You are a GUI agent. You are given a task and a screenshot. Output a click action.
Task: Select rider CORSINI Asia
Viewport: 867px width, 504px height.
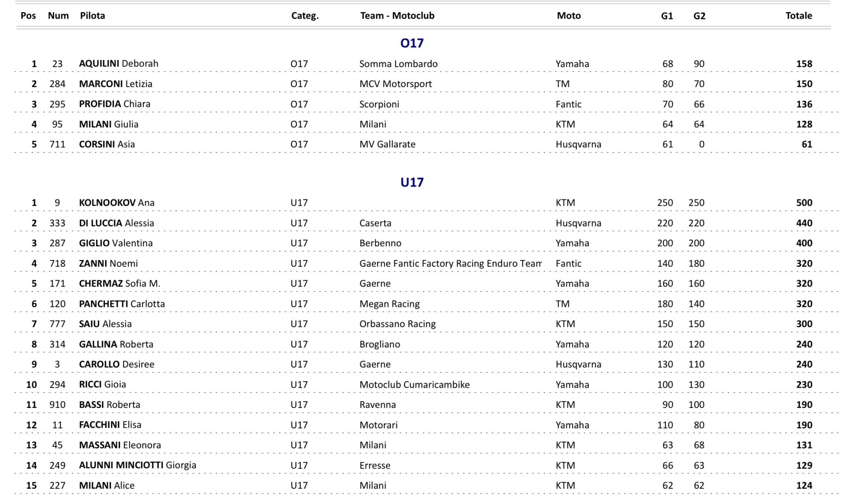[x=107, y=144]
